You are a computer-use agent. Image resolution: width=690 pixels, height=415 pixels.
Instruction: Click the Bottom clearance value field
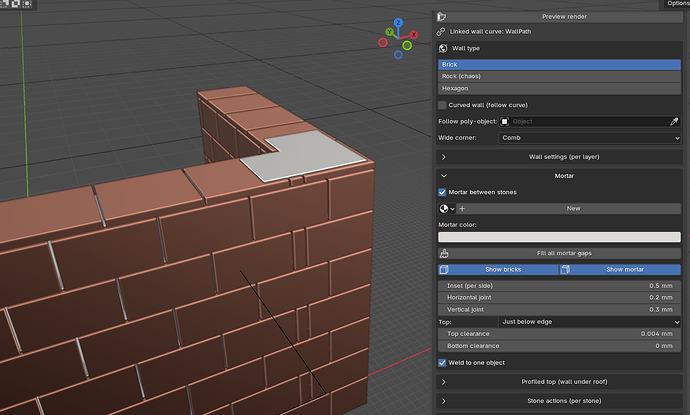(x=559, y=346)
